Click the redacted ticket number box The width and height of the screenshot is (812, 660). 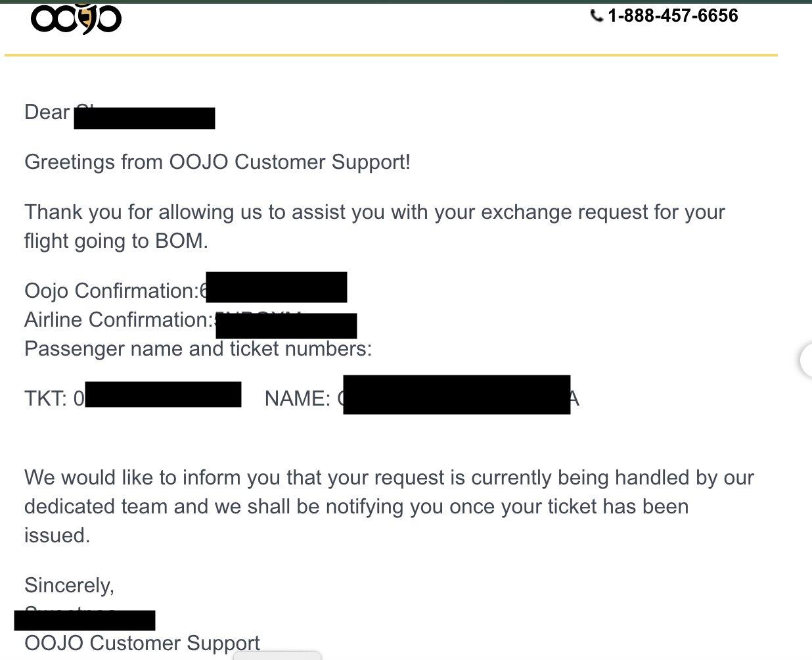163,394
